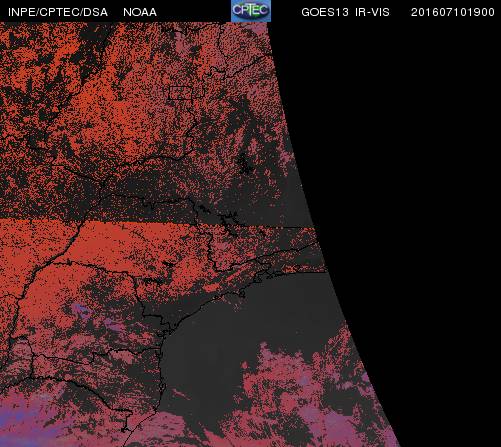Click the small black blob in the upper-right land area
Viewport: 501px width, 447px height.
click(x=245, y=163)
